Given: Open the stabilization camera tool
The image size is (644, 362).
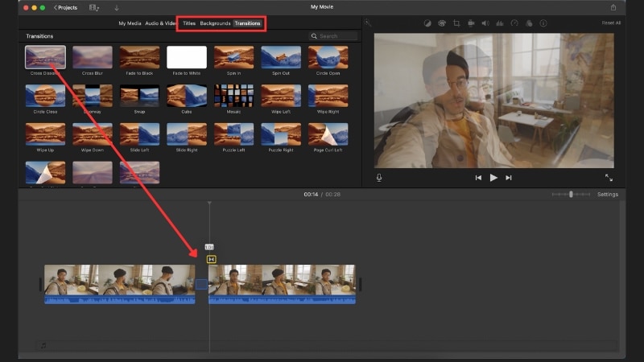Looking at the screenshot, I should pos(471,23).
